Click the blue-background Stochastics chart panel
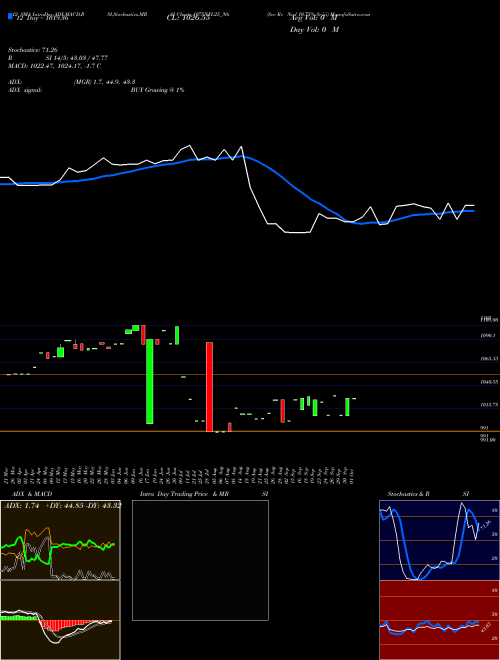The width and height of the screenshot is (500, 660). [x=439, y=540]
